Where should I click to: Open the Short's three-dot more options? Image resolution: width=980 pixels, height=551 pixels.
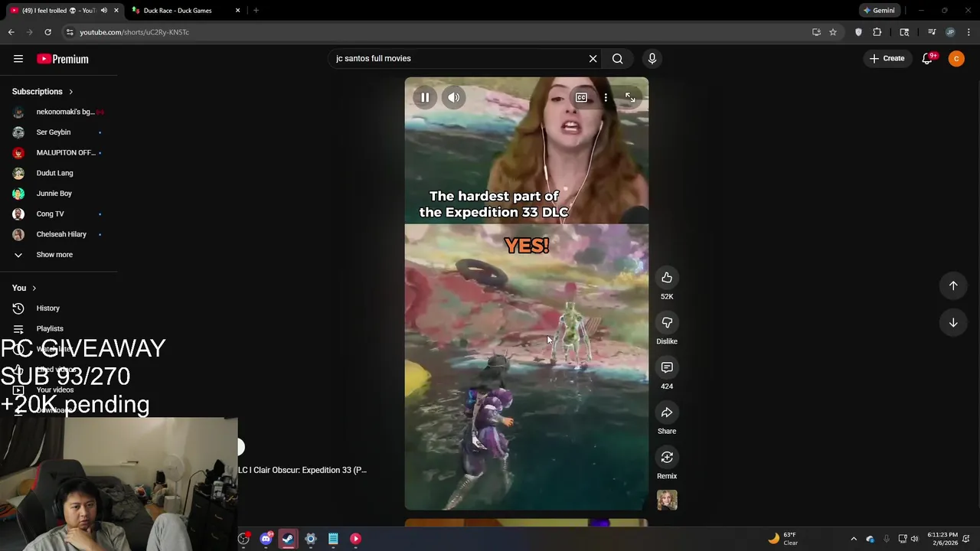pyautogui.click(x=606, y=97)
